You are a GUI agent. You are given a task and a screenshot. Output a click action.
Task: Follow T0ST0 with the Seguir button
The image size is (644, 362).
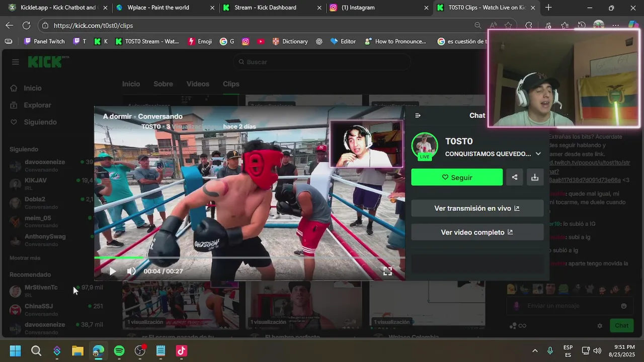[x=457, y=177]
